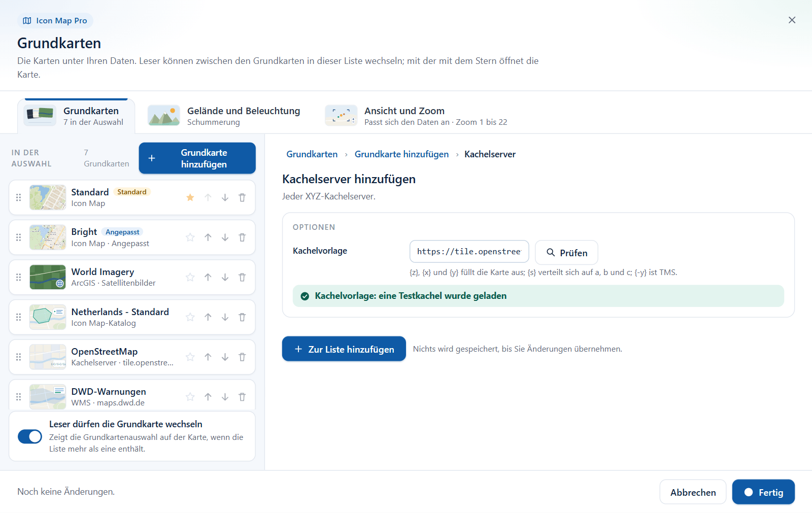Open the Grundkarten tab
The width and height of the screenshot is (812, 513).
(76, 116)
